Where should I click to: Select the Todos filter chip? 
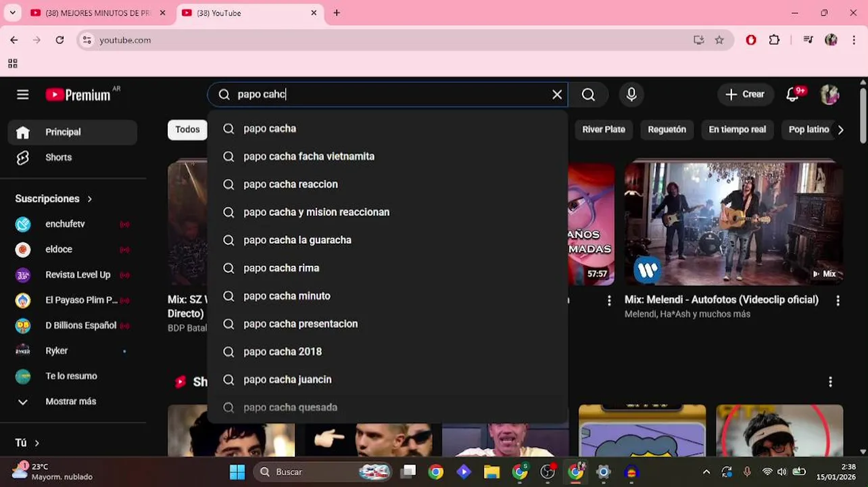click(187, 130)
